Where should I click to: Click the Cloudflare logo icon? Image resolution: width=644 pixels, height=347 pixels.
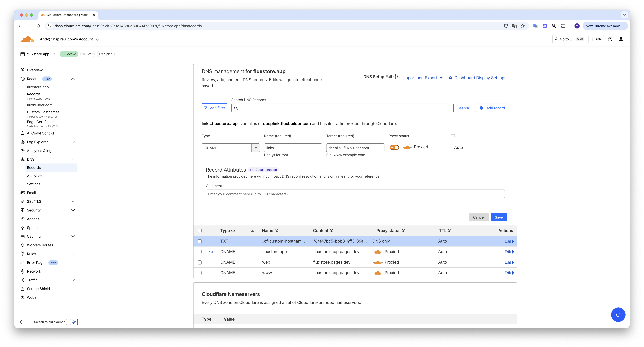[27, 39]
